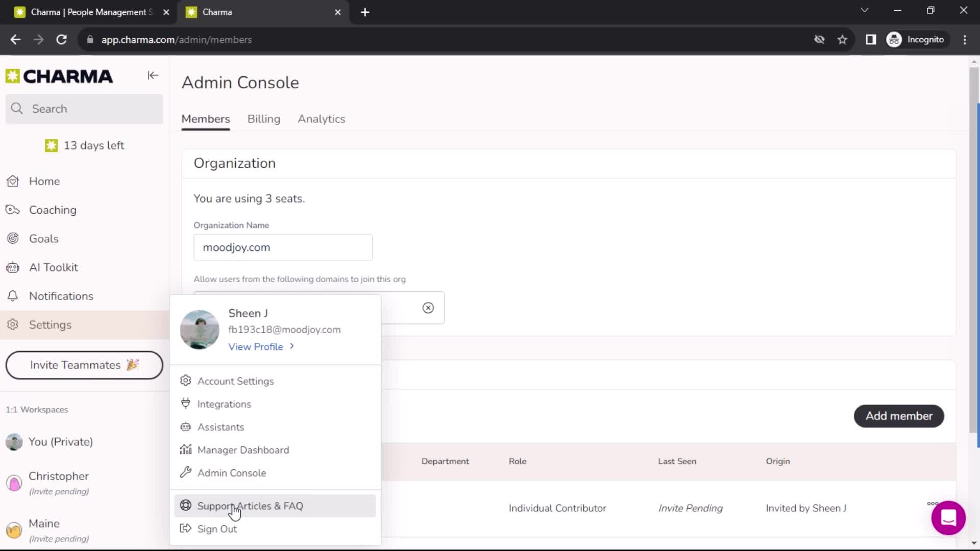This screenshot has width=980, height=551.
Task: Click the Organization Name input field
Action: [284, 247]
